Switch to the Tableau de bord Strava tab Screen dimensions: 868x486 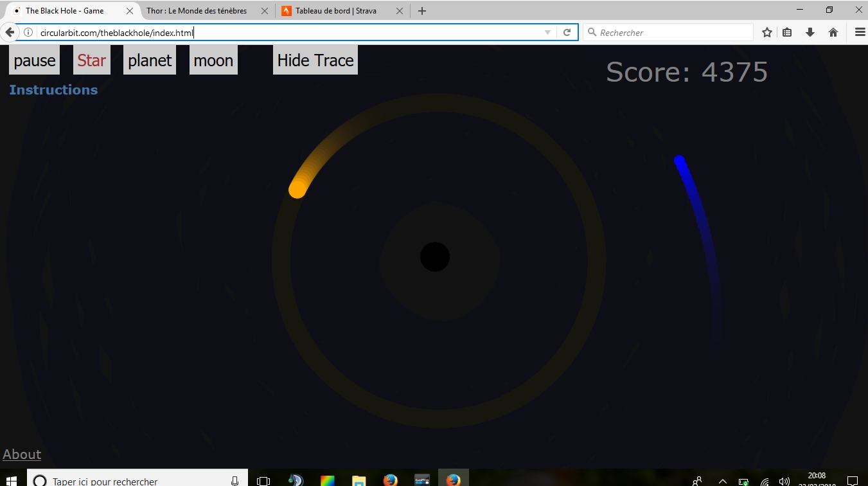pyautogui.click(x=335, y=11)
